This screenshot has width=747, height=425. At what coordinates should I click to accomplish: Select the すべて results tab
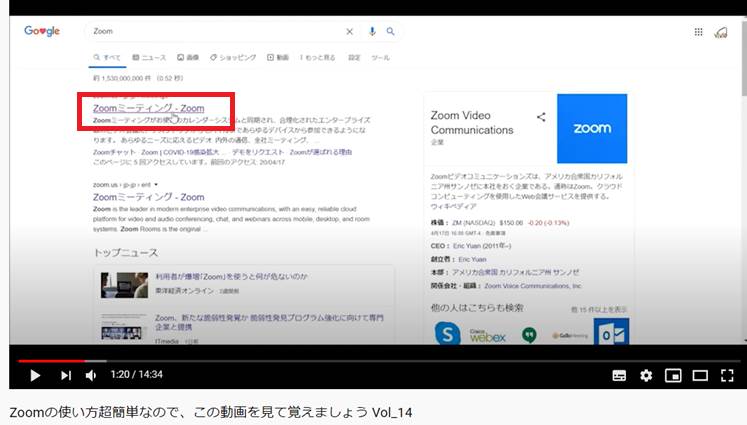pyautogui.click(x=107, y=58)
